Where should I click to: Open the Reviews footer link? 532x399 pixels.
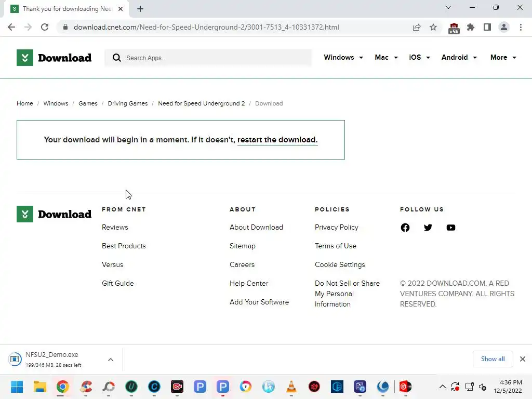click(115, 228)
